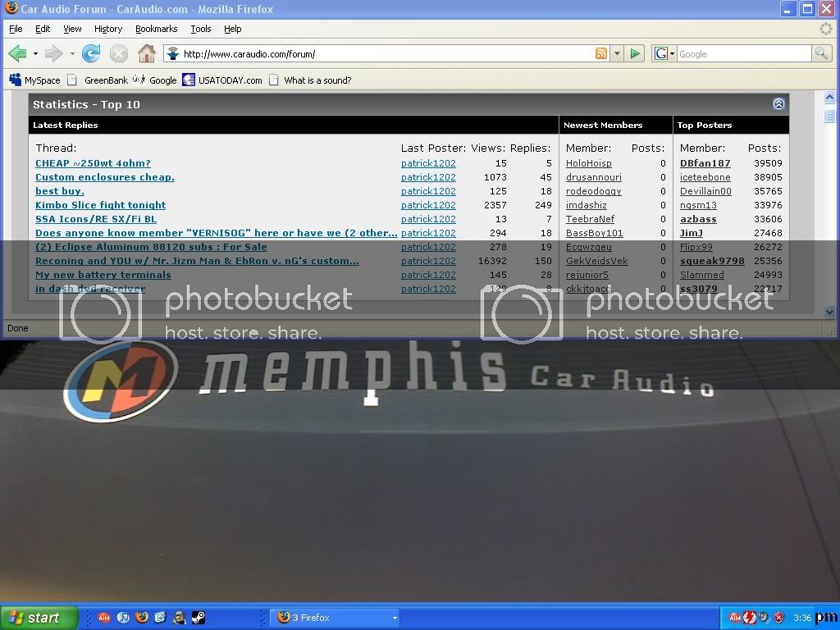Open the 'Reconing and YOU' thread
840x630 pixels.
click(197, 261)
